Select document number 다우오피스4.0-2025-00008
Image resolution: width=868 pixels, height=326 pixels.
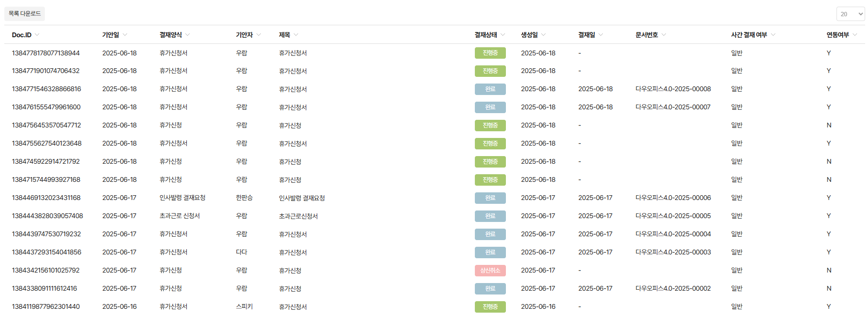tap(673, 89)
